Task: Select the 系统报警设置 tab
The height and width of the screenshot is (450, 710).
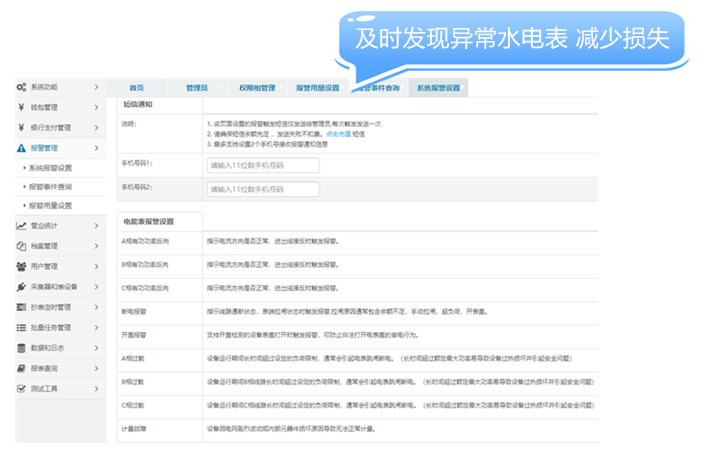Action: pos(438,88)
